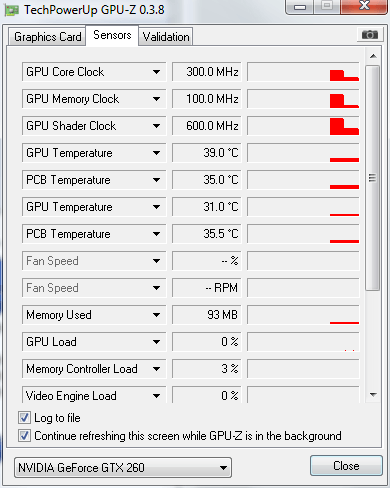Click the vertical scrollbar thumb

[x=373, y=178]
